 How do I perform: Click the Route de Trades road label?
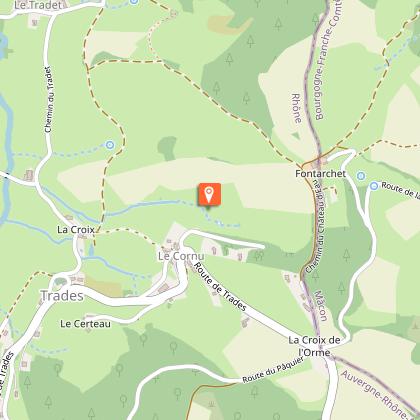pyautogui.click(x=220, y=286)
